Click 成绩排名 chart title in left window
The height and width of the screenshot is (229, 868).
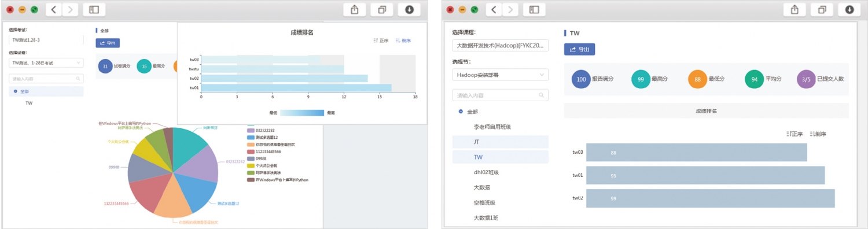[301, 32]
